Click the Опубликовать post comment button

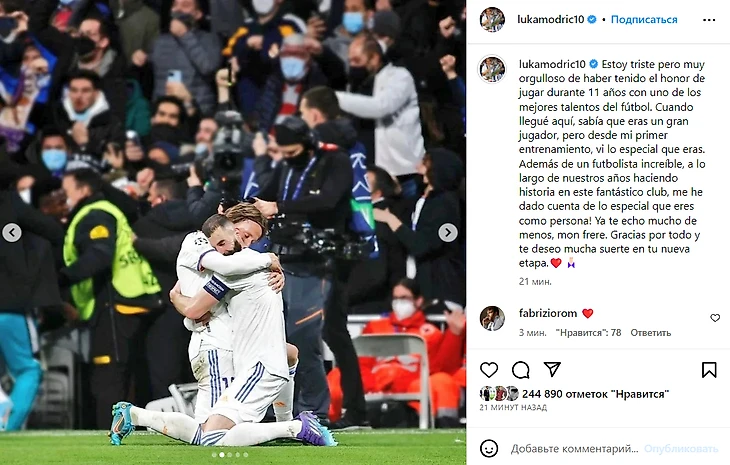pos(681,449)
